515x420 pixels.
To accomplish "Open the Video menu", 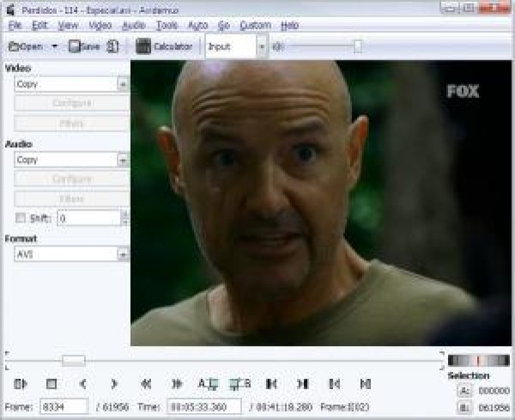I will pyautogui.click(x=100, y=26).
